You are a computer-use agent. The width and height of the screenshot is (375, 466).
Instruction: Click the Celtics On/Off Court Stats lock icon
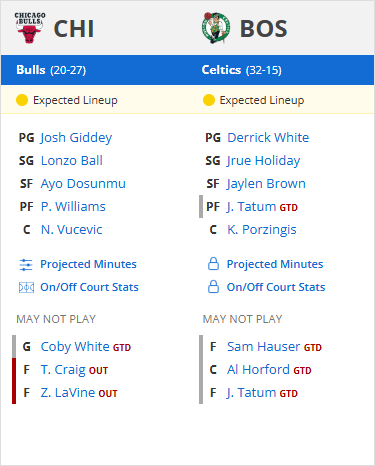[213, 287]
